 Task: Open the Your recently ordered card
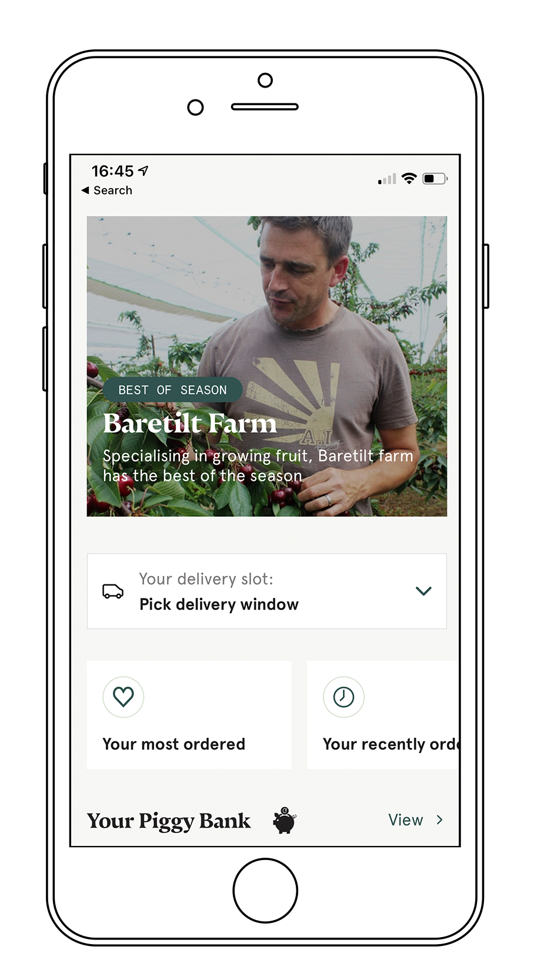pyautogui.click(x=383, y=715)
